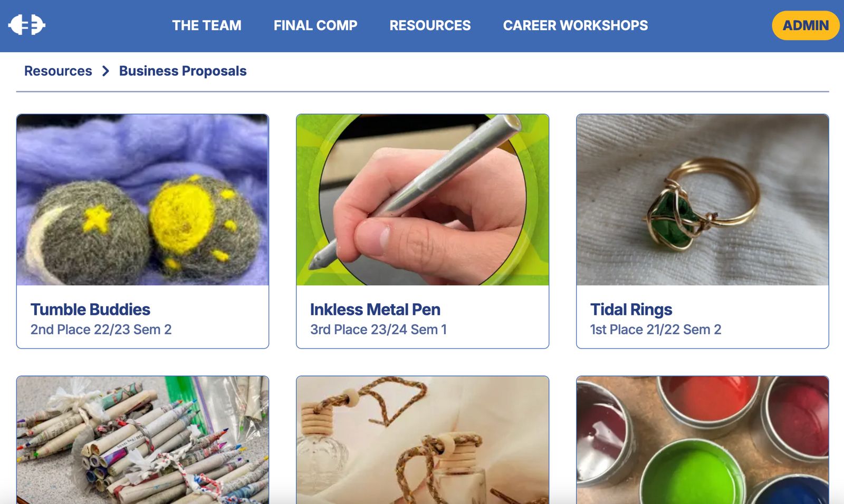Open the hanging bottle diffusers thumbnail
The image size is (844, 504).
click(x=423, y=440)
